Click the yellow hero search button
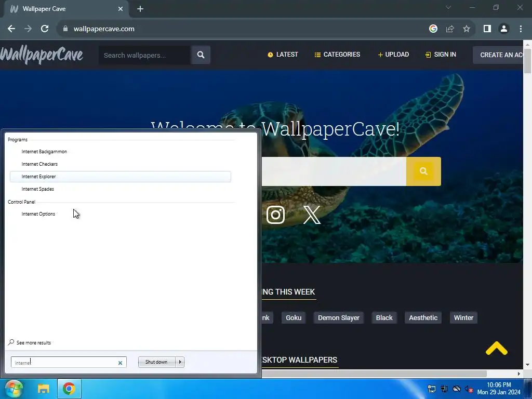The image size is (532, 399). tap(423, 171)
